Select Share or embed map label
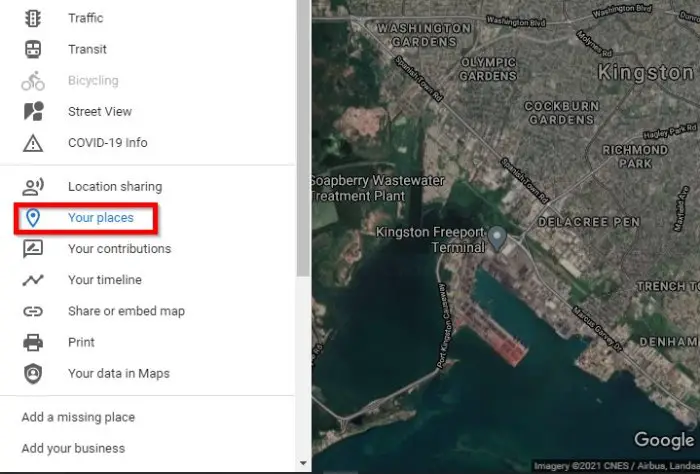This screenshot has width=700, height=474. (x=126, y=311)
